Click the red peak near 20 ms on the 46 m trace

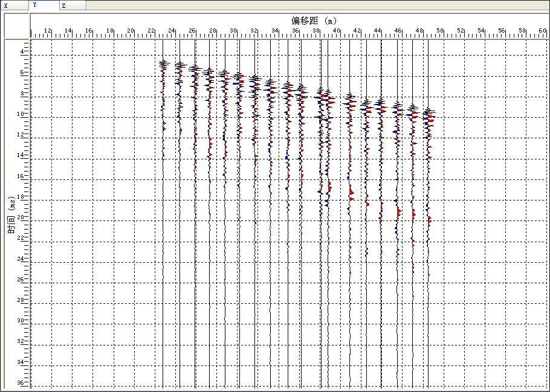point(399,213)
